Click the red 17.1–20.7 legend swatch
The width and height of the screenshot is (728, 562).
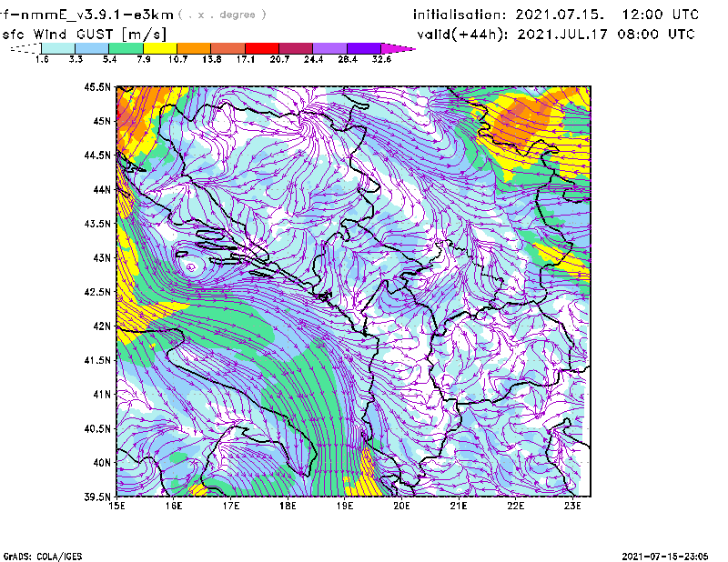point(262,48)
